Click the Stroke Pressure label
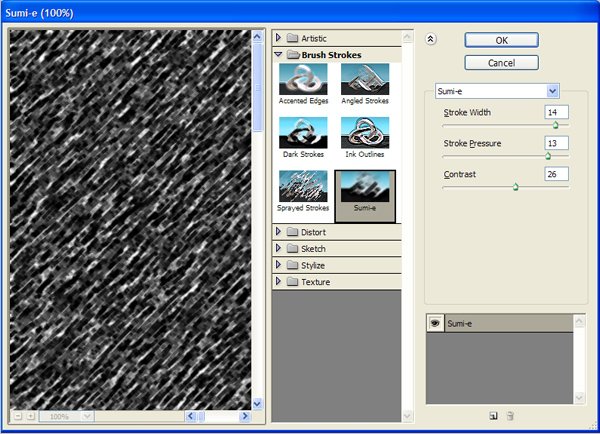The image size is (600, 434). coord(472,144)
